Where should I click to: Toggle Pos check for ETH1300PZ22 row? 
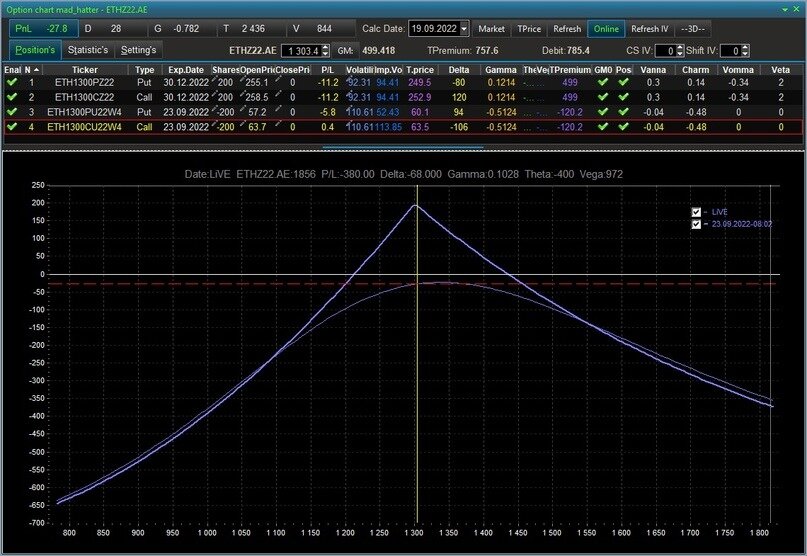coord(623,82)
